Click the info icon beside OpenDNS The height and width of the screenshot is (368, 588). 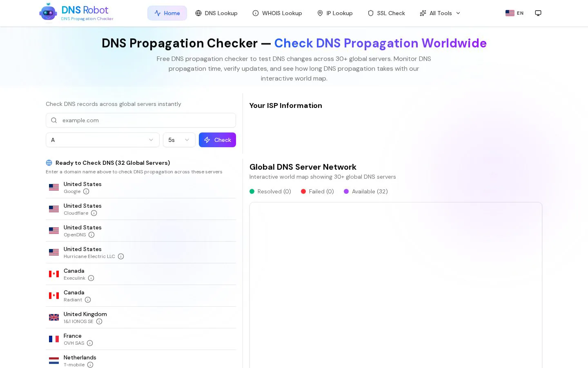pyautogui.click(x=91, y=235)
